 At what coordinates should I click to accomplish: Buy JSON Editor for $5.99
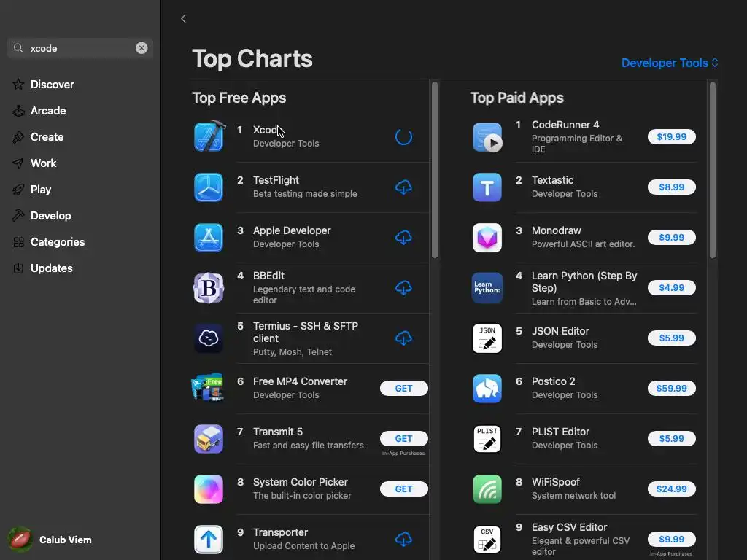click(671, 338)
